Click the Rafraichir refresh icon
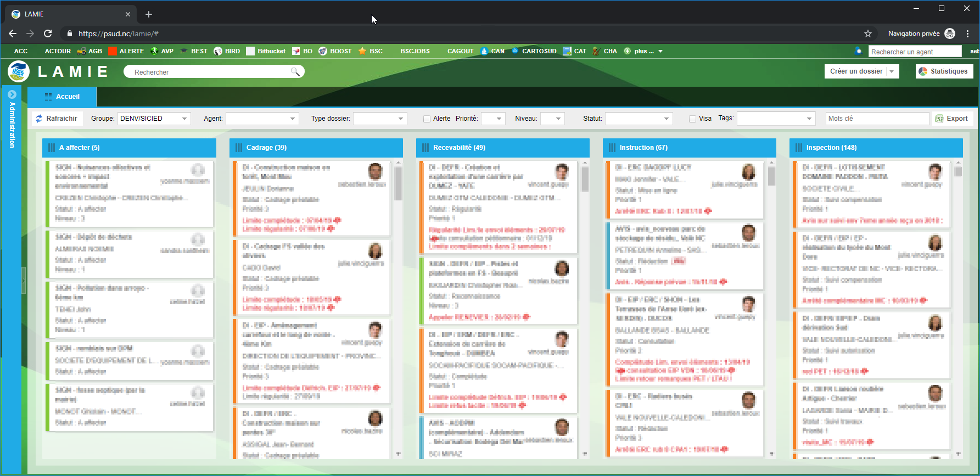Image resolution: width=980 pixels, height=476 pixels. click(40, 119)
